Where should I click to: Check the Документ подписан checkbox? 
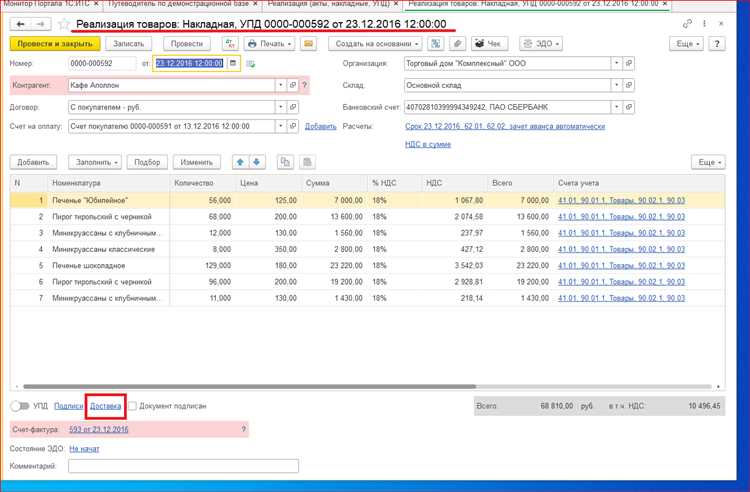132,406
